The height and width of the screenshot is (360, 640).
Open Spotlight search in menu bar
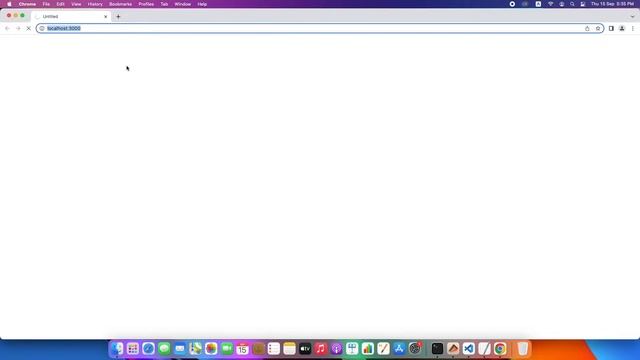[572, 4]
